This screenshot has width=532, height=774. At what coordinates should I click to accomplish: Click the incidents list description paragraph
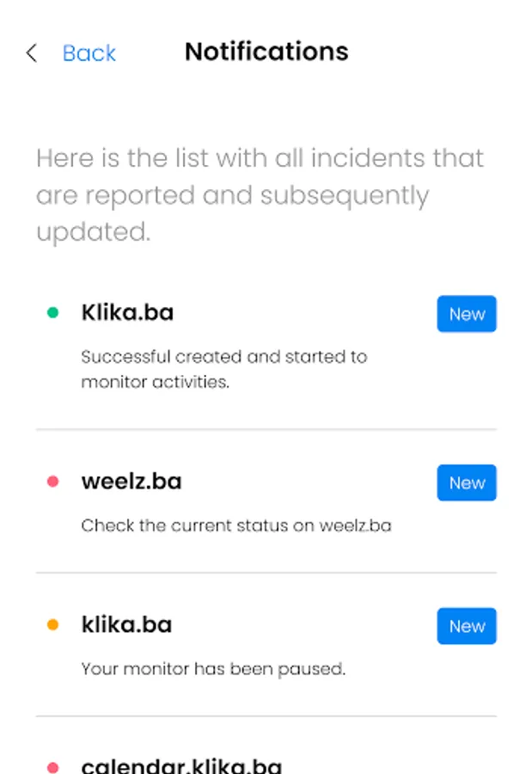tap(260, 195)
